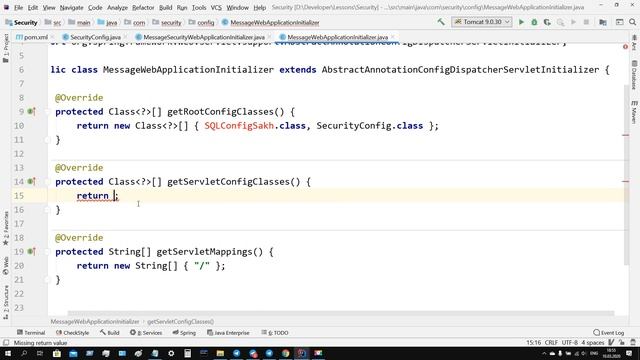This screenshot has height=360, width=640.
Task: Open Windows Start menu
Action: coord(7,353)
